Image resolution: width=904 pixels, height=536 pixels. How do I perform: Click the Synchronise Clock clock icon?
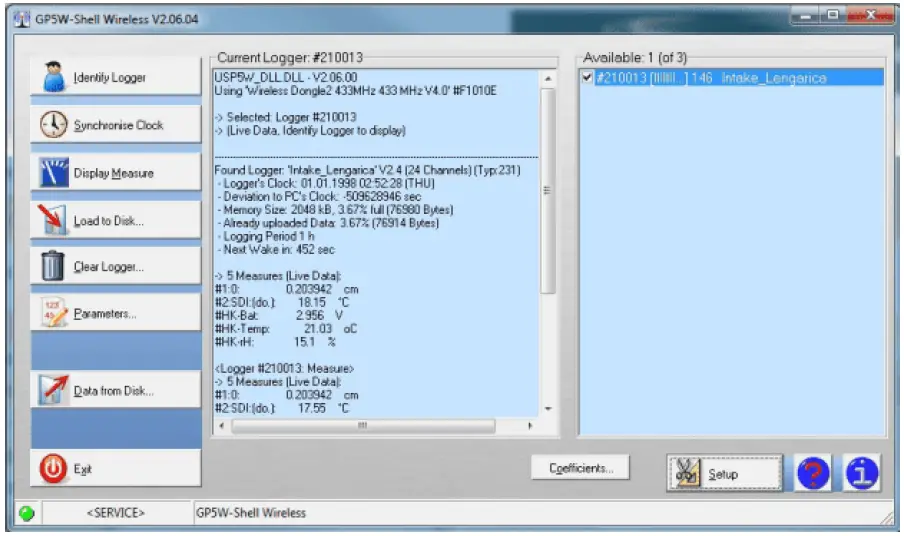click(54, 124)
